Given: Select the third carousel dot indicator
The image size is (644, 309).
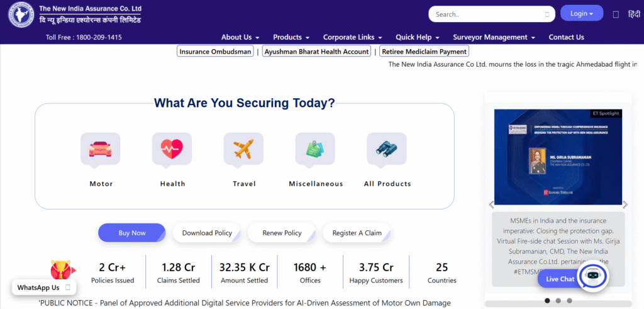Looking at the screenshot, I should point(569,300).
